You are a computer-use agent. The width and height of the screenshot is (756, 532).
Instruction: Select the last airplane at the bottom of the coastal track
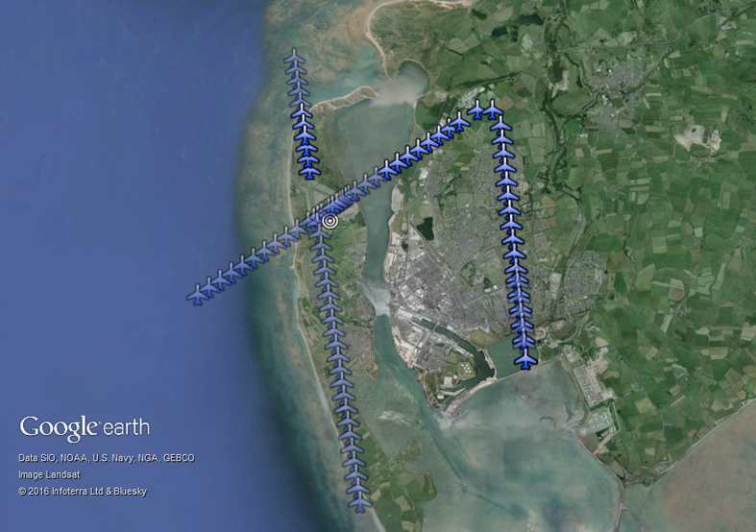pyautogui.click(x=359, y=499)
